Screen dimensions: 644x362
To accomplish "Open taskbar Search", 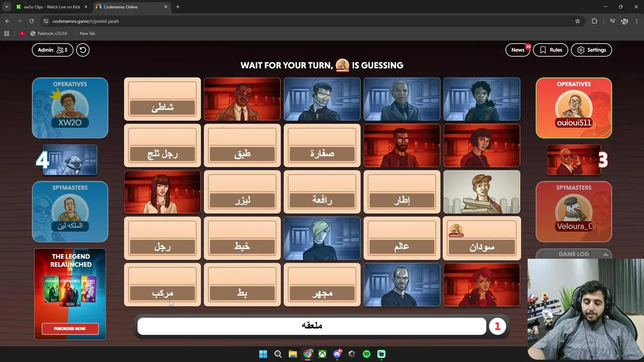I will pos(278,354).
